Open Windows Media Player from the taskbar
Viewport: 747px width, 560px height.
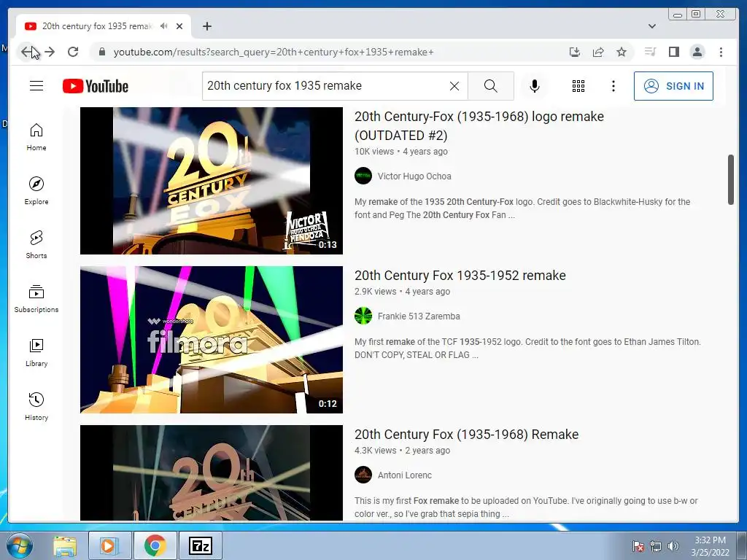click(x=109, y=546)
